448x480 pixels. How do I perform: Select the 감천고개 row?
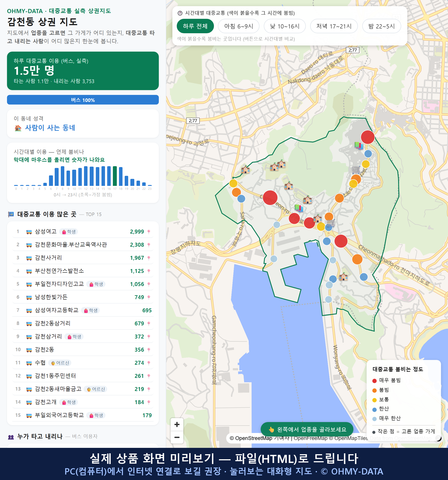(x=83, y=402)
